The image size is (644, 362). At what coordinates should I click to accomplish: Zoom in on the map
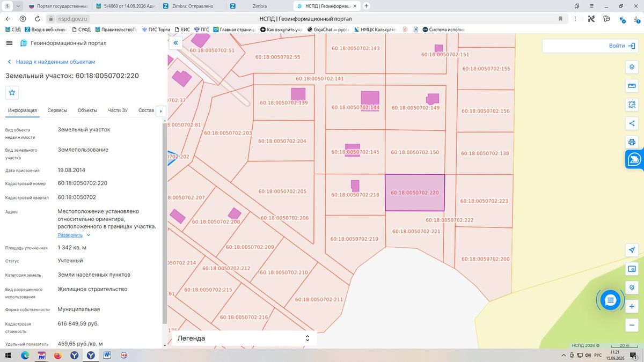click(632, 306)
